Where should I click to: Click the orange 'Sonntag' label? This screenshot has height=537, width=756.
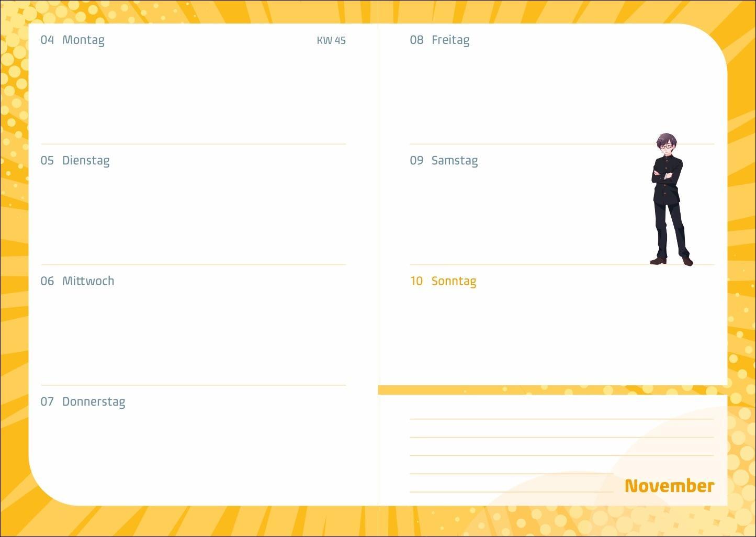point(454,282)
